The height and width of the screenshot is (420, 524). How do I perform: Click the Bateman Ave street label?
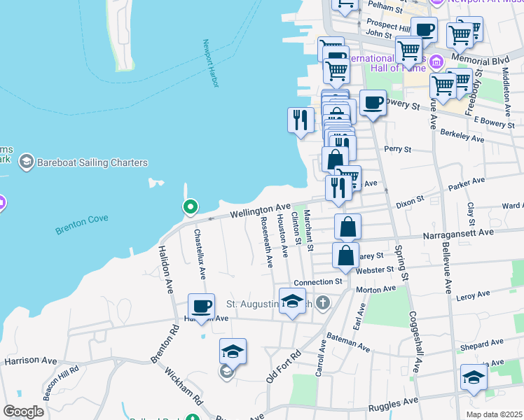coord(349,342)
